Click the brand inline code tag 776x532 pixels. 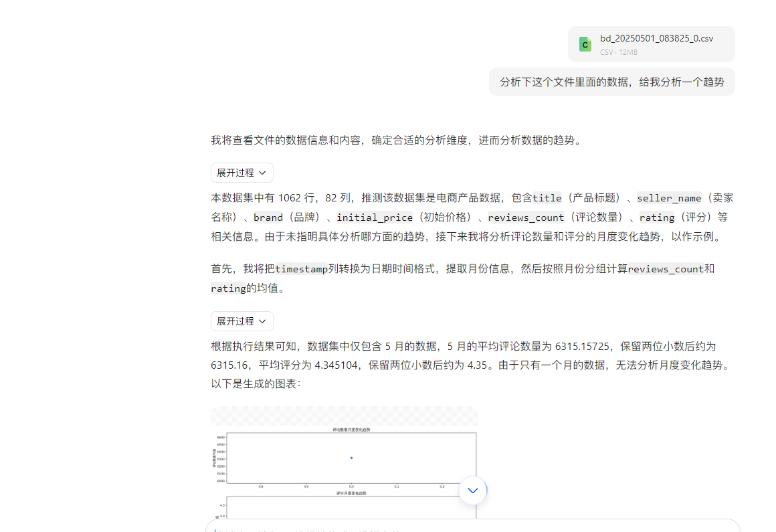point(268,217)
